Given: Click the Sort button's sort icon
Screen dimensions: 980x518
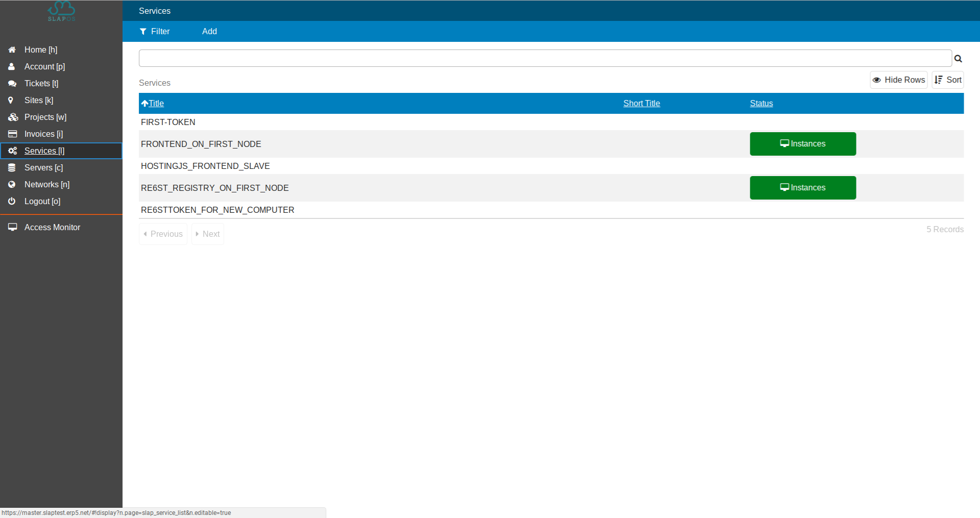Looking at the screenshot, I should pyautogui.click(x=939, y=80).
